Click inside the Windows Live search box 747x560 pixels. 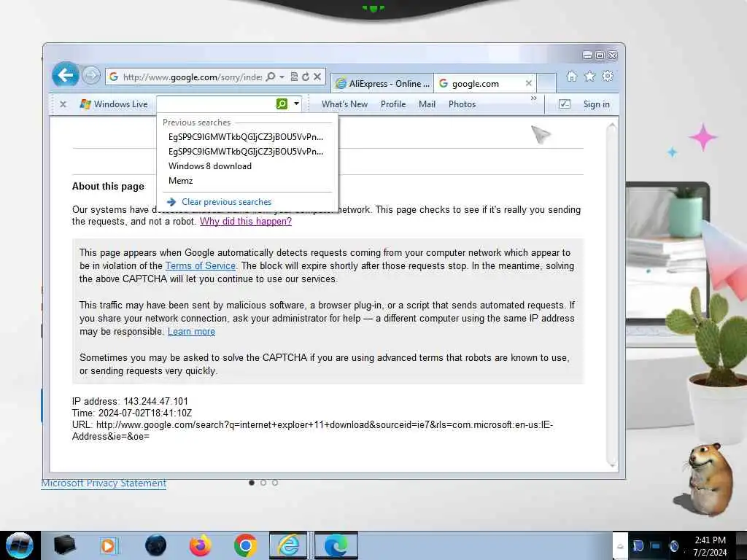tap(216, 104)
